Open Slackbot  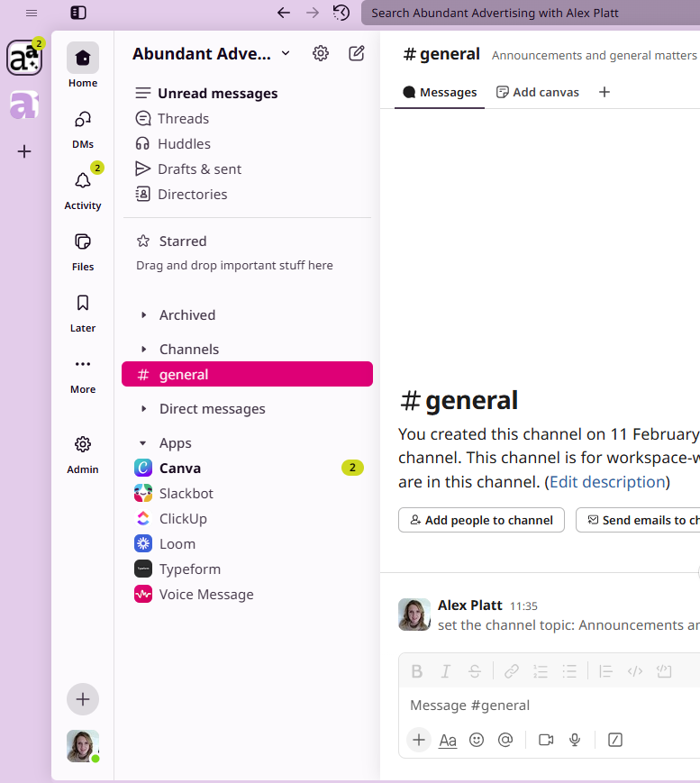(x=247, y=494)
